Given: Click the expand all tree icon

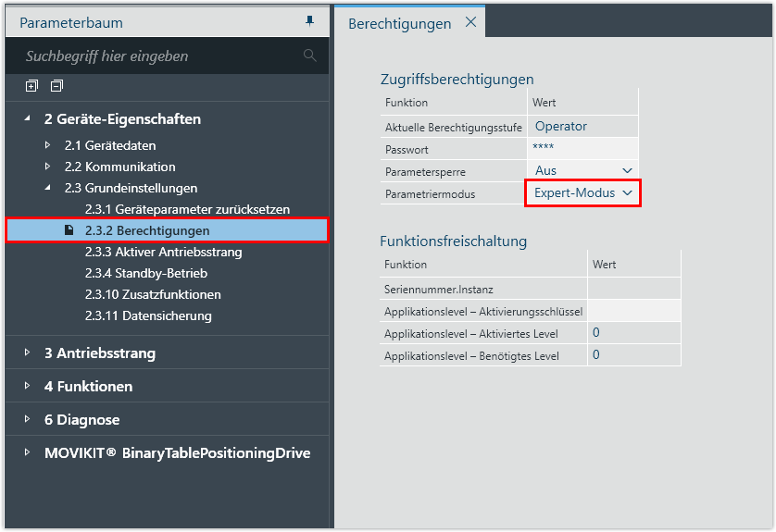Looking at the screenshot, I should [x=31, y=86].
